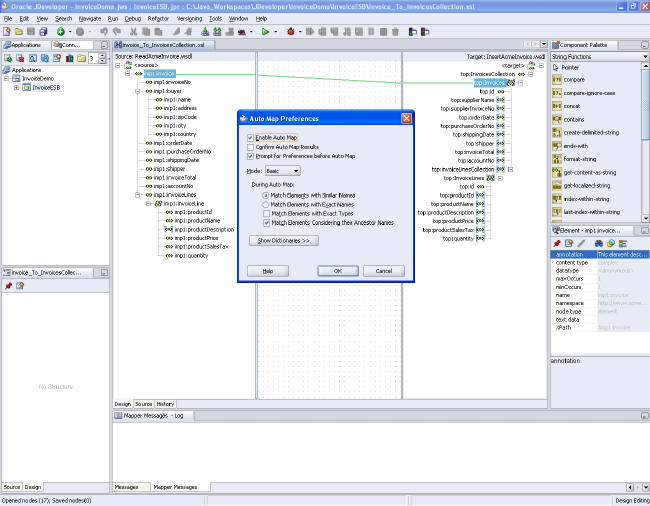This screenshot has width=650, height=506.
Task: Select the contains function in palette
Action: click(575, 120)
